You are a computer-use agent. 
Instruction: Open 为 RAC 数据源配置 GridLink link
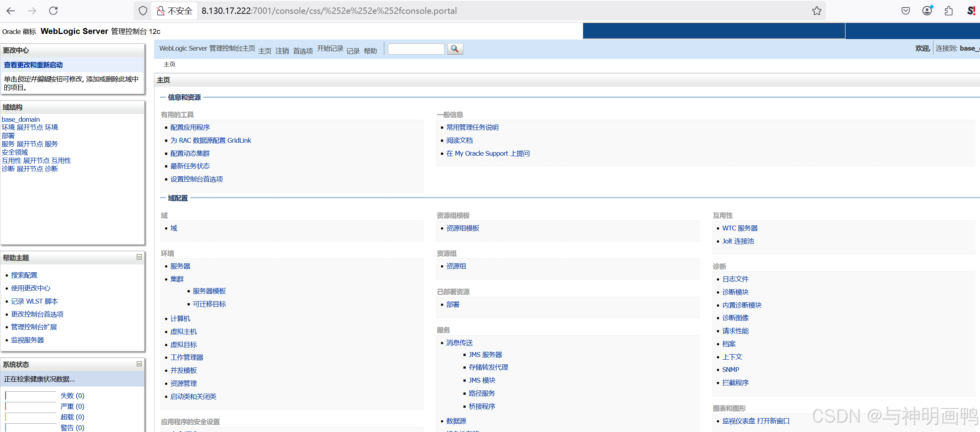point(211,140)
